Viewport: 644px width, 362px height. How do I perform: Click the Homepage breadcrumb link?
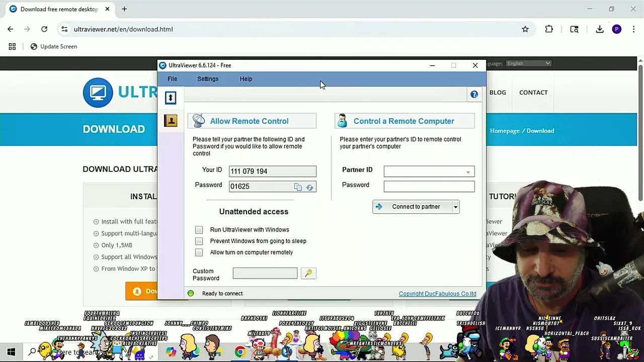coord(505,131)
